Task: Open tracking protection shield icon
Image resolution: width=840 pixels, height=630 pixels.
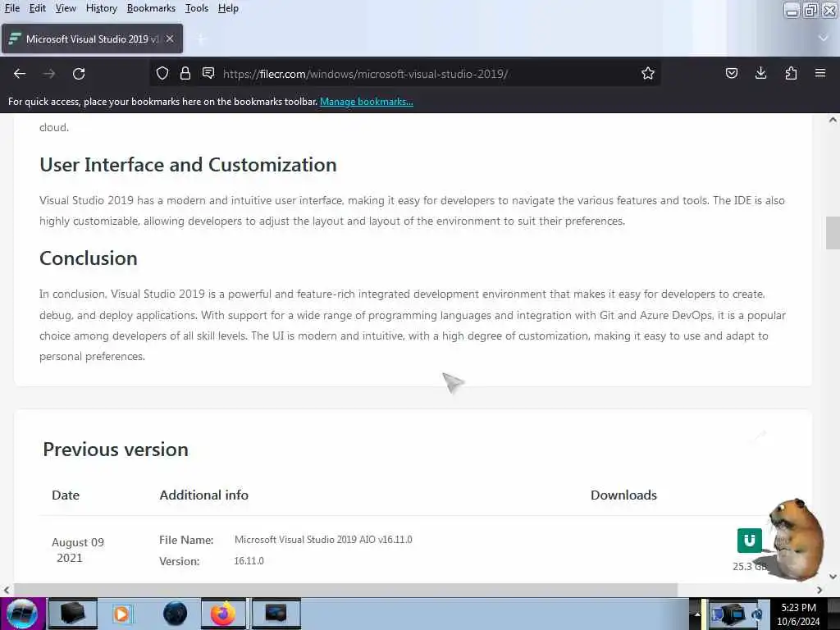Action: [162, 73]
